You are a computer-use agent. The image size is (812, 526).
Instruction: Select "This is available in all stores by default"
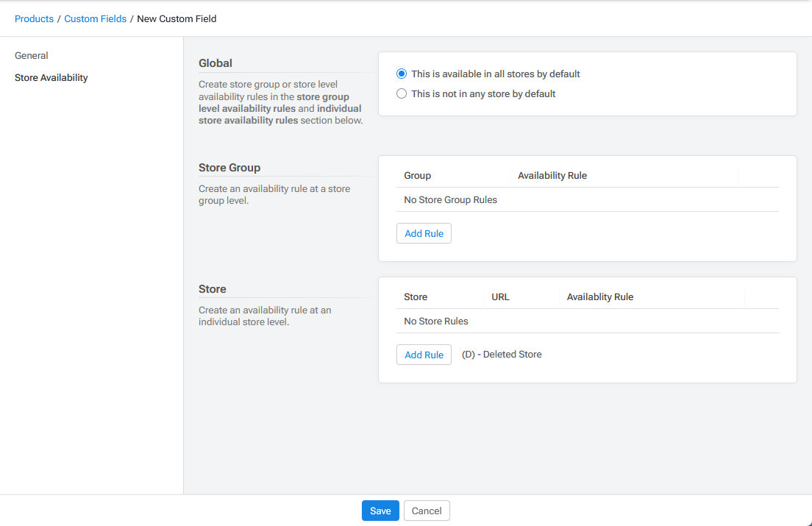tap(402, 74)
